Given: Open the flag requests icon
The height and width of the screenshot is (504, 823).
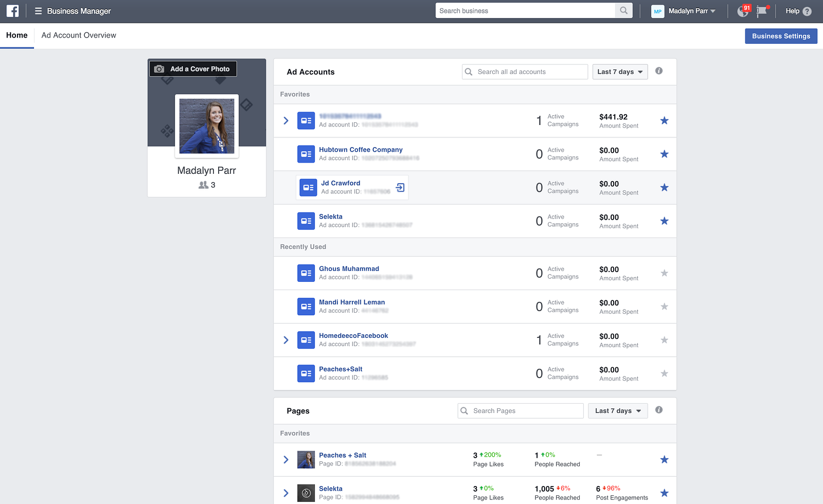Looking at the screenshot, I should tap(762, 11).
